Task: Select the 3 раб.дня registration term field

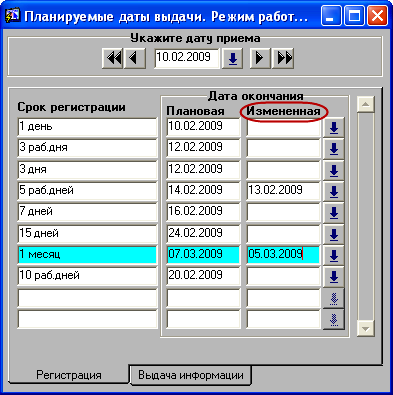Action: click(x=87, y=148)
